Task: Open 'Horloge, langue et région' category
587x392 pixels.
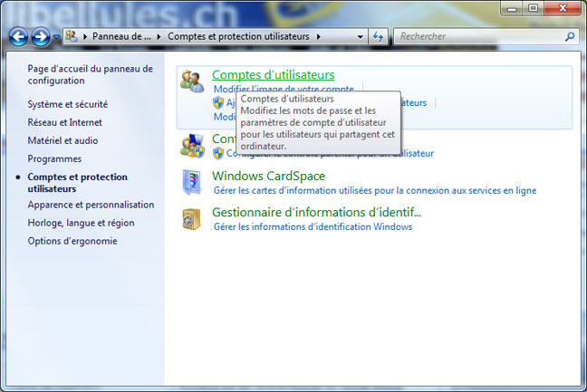Action: pos(81,223)
